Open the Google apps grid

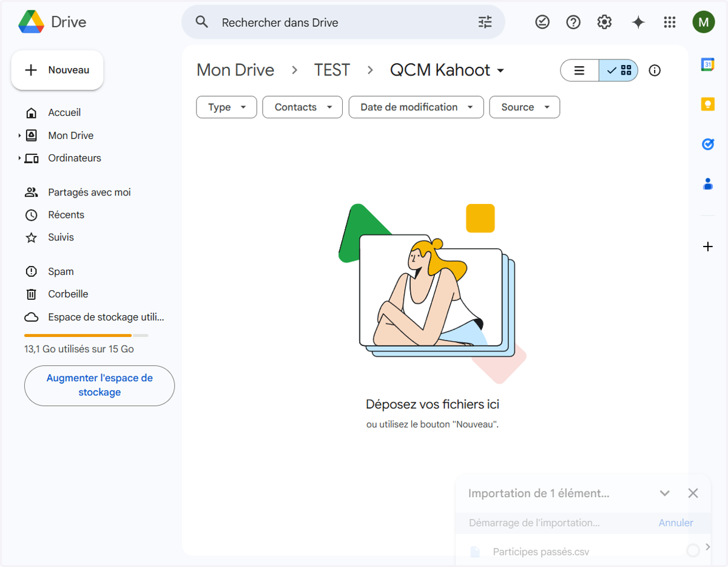click(x=670, y=22)
